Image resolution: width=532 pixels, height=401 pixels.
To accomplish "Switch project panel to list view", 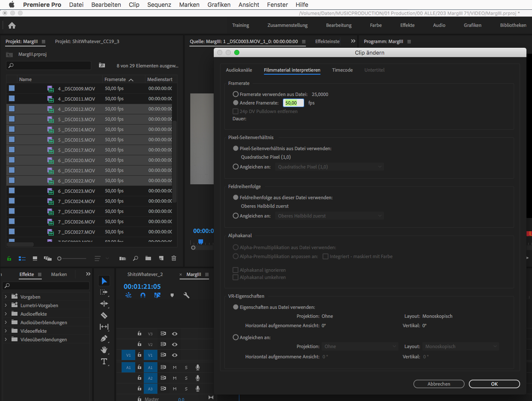I will (x=21, y=258).
